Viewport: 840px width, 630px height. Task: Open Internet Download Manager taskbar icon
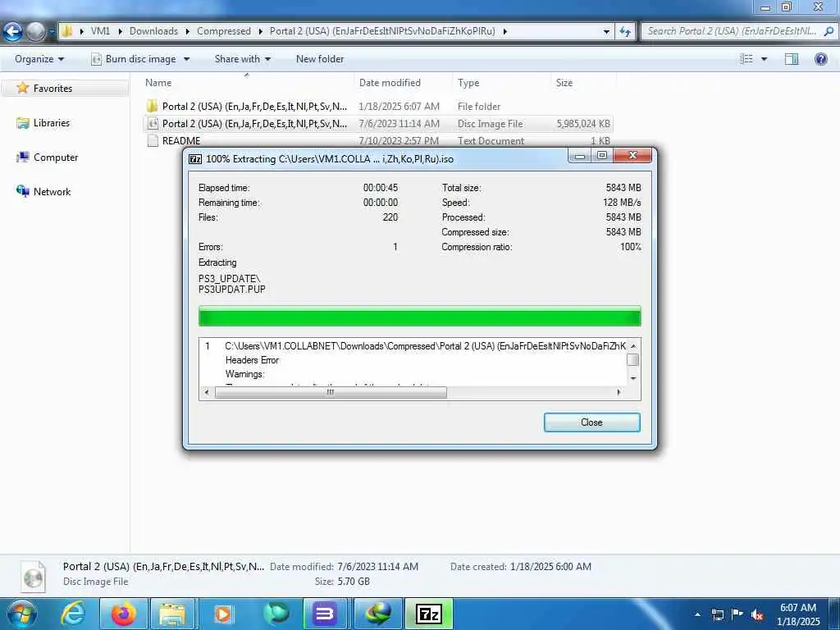click(378, 614)
